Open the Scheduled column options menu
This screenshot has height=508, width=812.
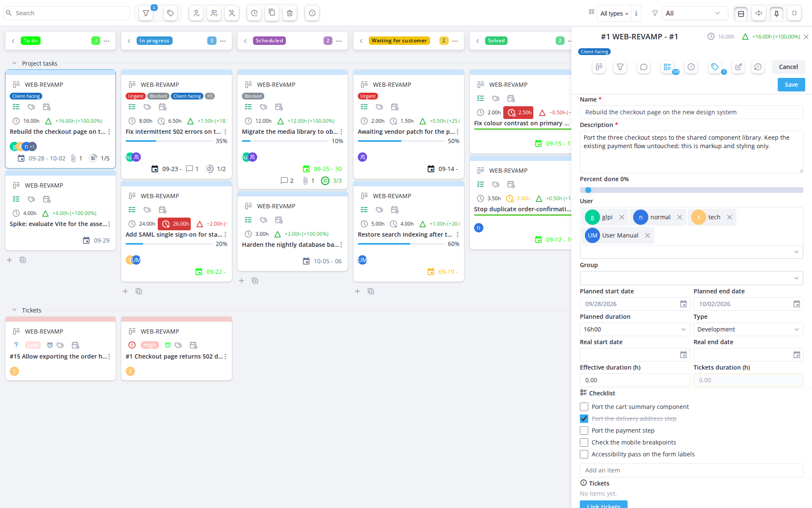click(339, 41)
